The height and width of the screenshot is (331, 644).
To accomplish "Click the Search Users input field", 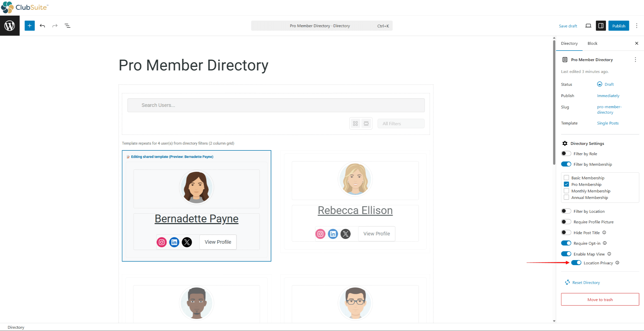I will (x=276, y=105).
